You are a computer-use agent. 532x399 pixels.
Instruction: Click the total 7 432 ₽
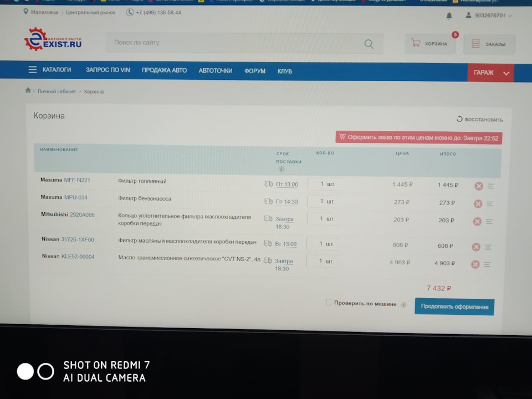(439, 288)
